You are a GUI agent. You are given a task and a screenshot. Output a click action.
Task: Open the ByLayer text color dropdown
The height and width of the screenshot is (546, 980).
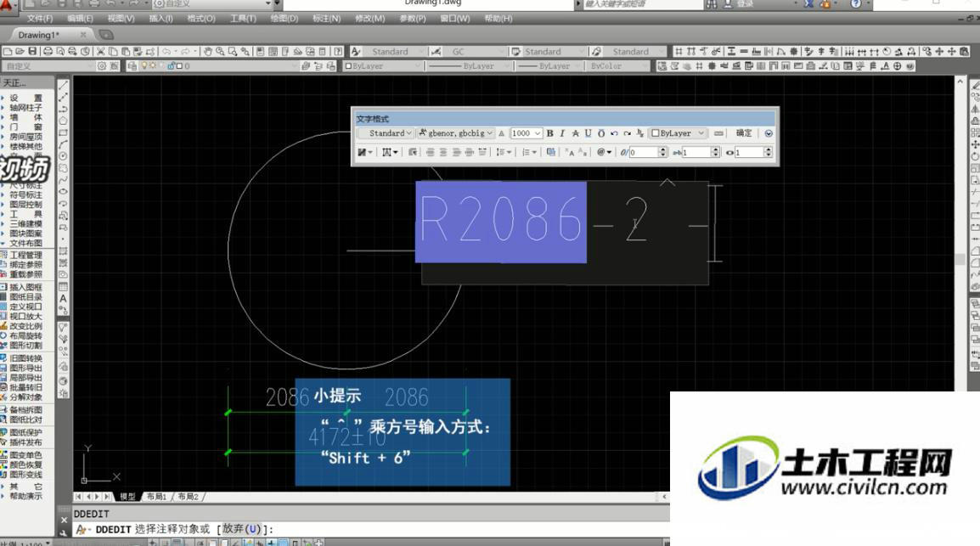point(679,133)
